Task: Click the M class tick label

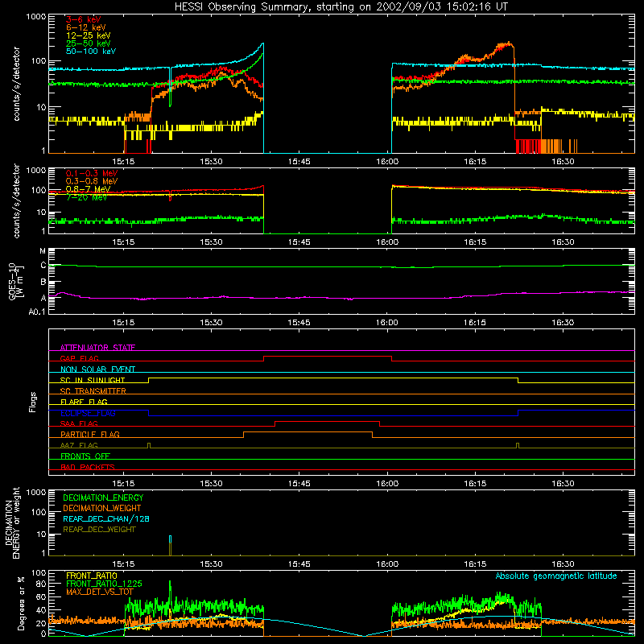Action: click(x=43, y=251)
